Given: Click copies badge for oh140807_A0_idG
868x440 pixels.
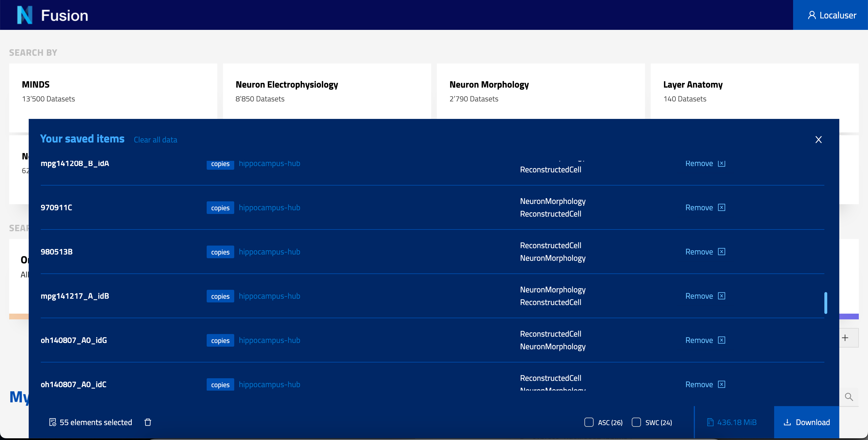Looking at the screenshot, I should tap(220, 340).
